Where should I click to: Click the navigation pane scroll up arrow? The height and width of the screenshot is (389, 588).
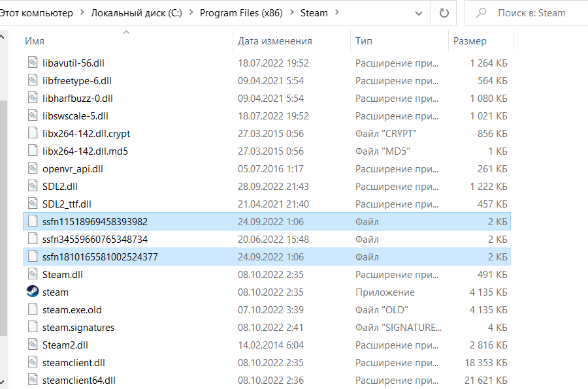pos(3,37)
